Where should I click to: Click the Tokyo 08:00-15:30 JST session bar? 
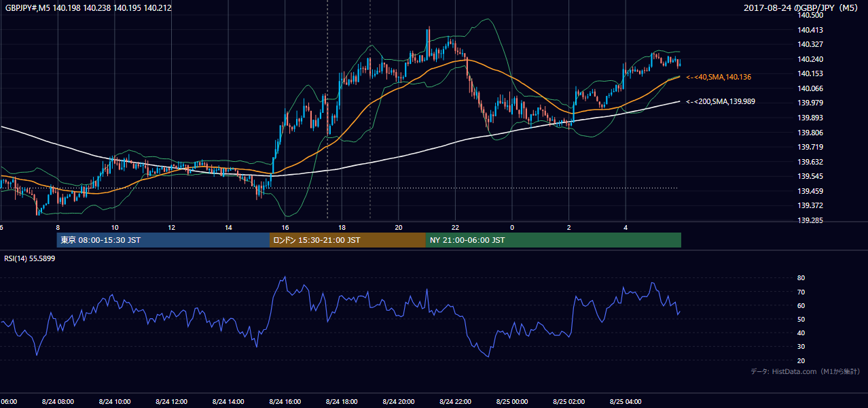pos(163,240)
